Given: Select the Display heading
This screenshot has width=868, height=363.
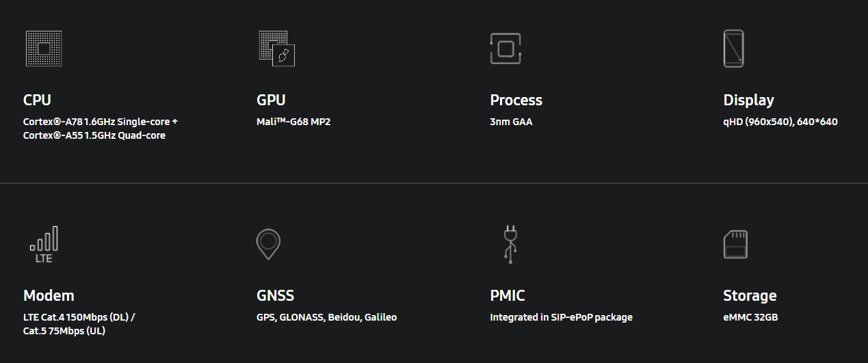Looking at the screenshot, I should click(749, 100).
